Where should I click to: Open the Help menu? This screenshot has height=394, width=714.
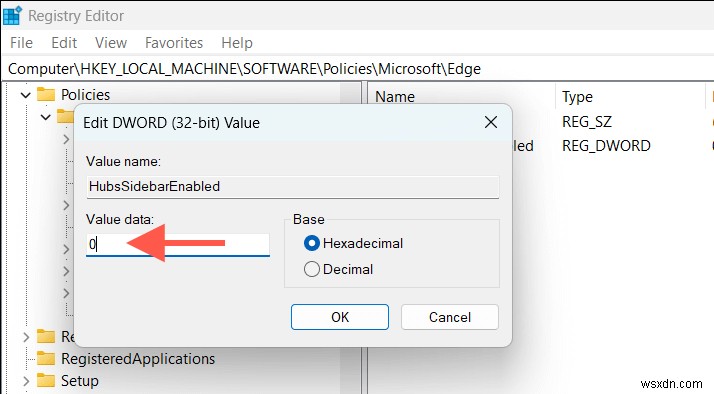click(237, 43)
